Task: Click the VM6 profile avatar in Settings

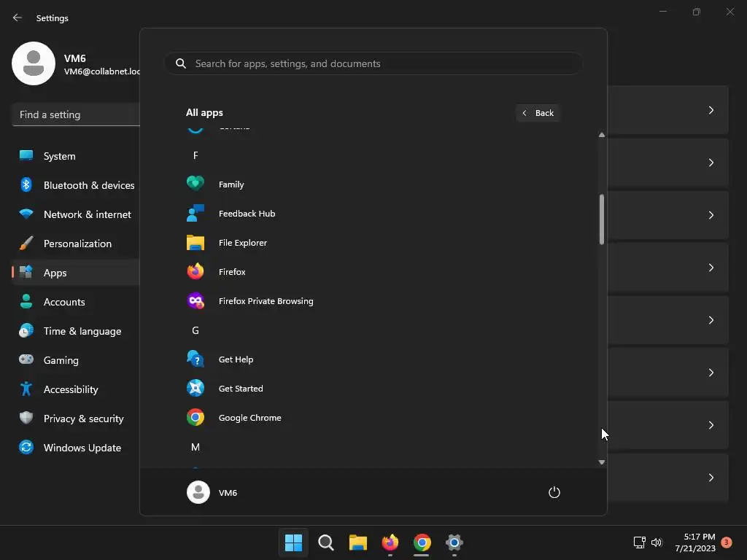Action: (x=34, y=63)
